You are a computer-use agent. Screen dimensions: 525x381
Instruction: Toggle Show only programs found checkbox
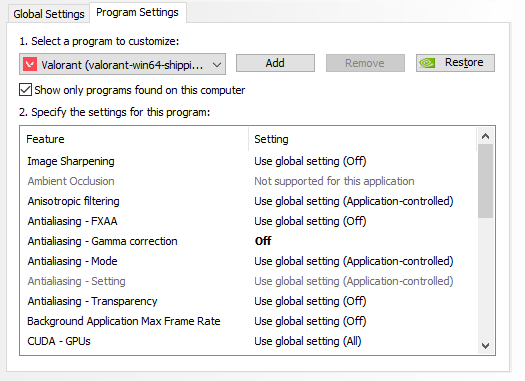[25, 90]
